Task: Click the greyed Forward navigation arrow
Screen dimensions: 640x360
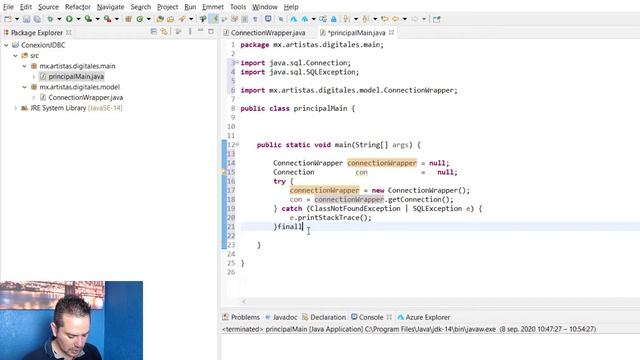Action: (415, 19)
